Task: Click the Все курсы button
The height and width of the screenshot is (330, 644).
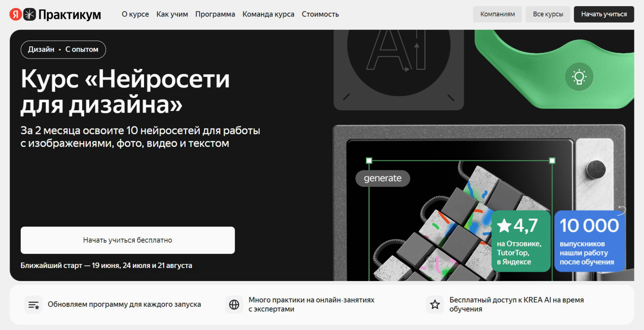Action: coord(548,14)
